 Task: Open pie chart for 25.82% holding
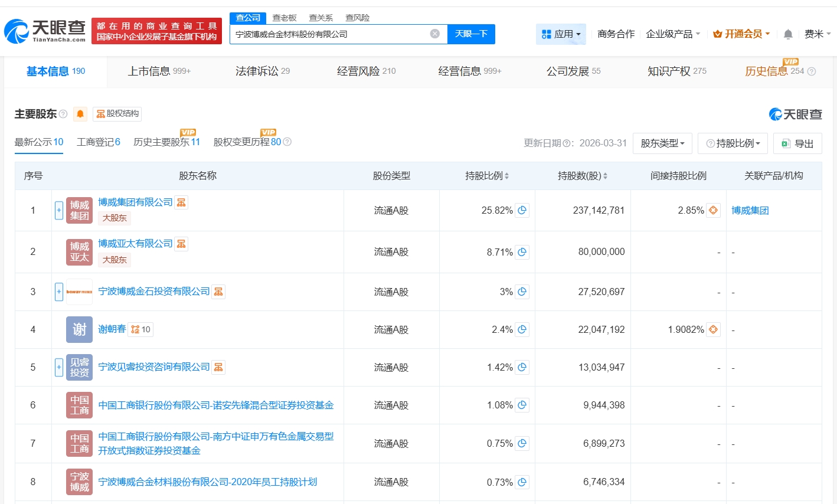[522, 210]
